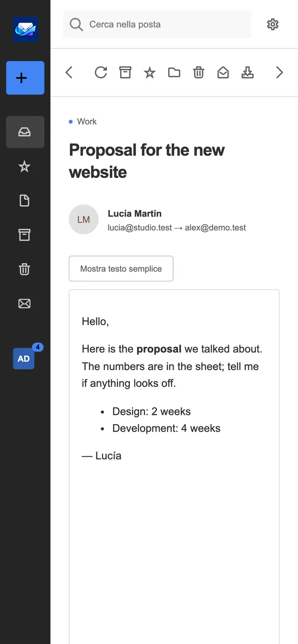This screenshot has height=644, width=298.
Task: Click the — Lucía signature
Action: pos(102,456)
